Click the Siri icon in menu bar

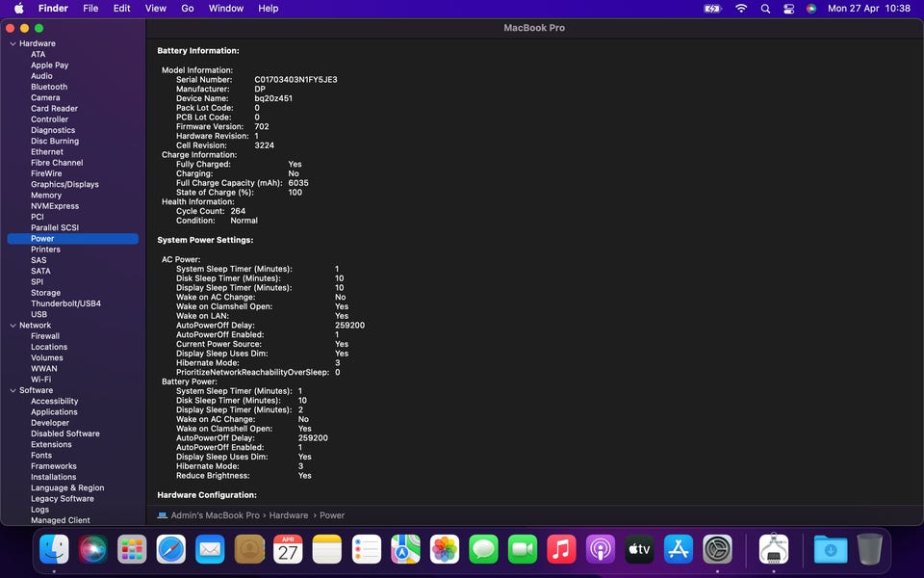[811, 9]
